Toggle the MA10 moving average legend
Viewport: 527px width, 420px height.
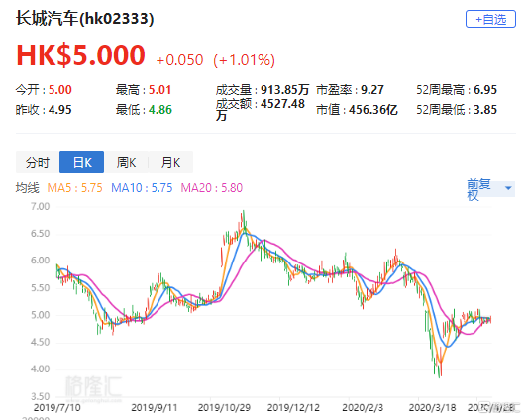[142, 188]
